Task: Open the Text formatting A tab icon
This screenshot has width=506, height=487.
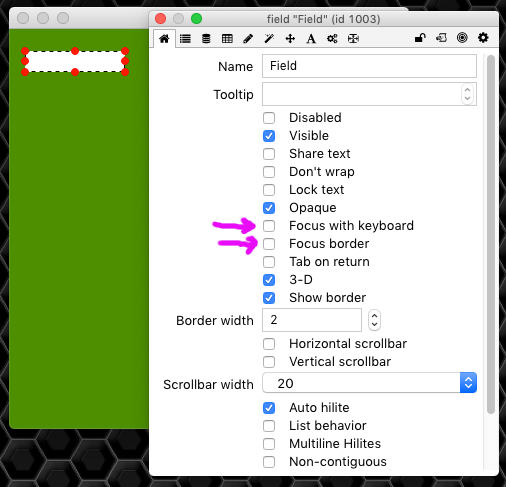Action: click(311, 39)
